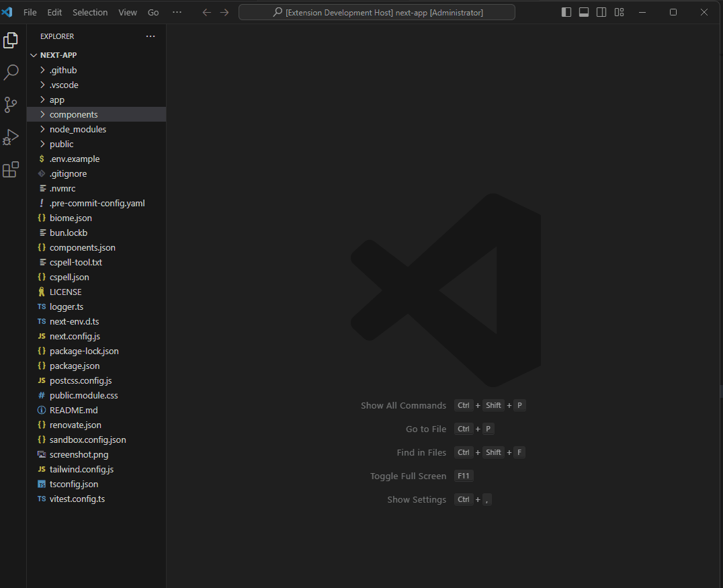
Task: Open the package-lock.json file
Action: pyautogui.click(x=96, y=351)
